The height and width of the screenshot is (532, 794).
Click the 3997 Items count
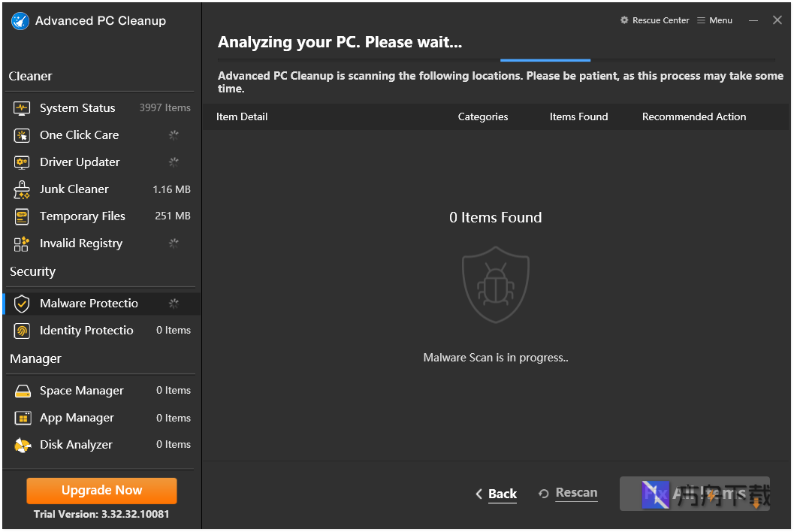click(x=165, y=108)
